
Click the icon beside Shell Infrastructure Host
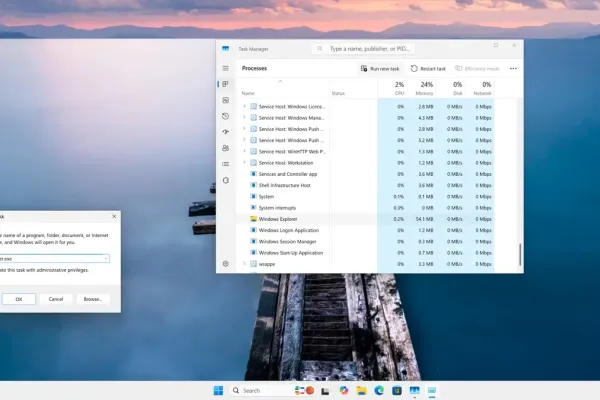tap(253, 185)
